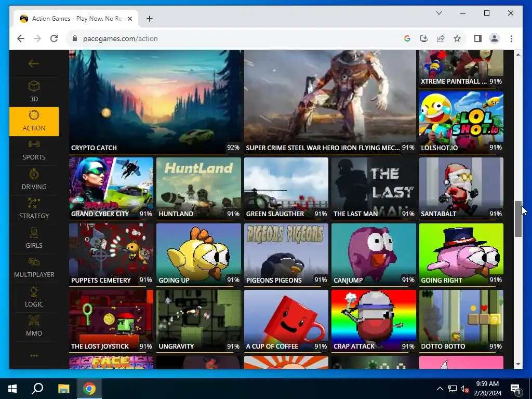The image size is (532, 399).
Task: Open the 3D games category
Action: (34, 91)
